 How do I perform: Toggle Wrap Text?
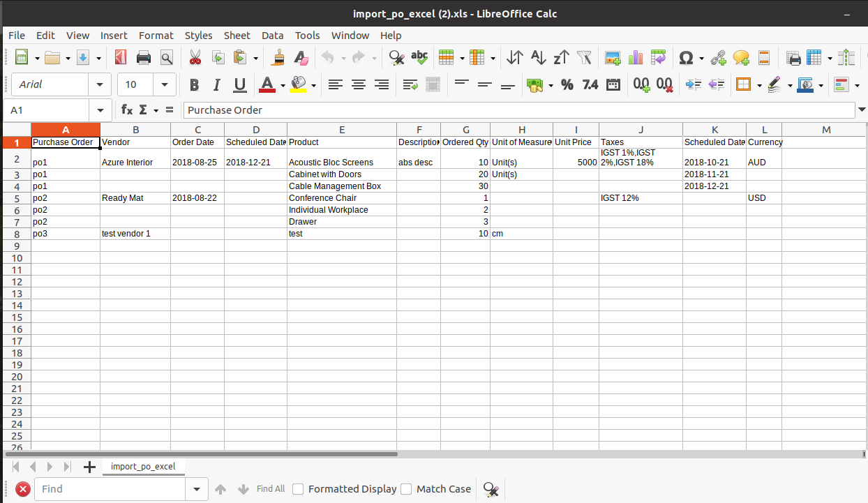(x=410, y=84)
